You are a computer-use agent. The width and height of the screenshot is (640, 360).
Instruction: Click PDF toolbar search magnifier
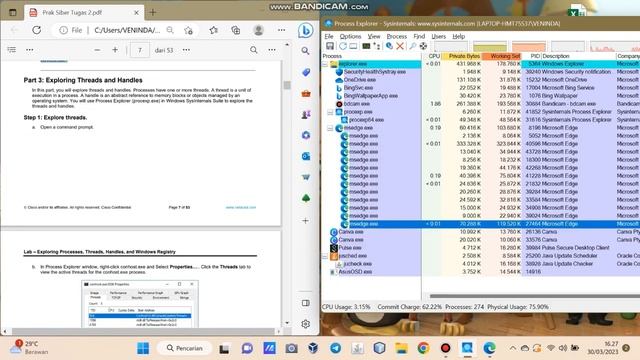(x=253, y=50)
